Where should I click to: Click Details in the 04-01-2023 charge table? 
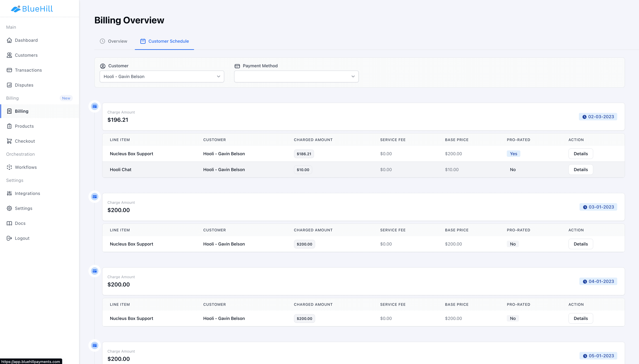(580, 318)
